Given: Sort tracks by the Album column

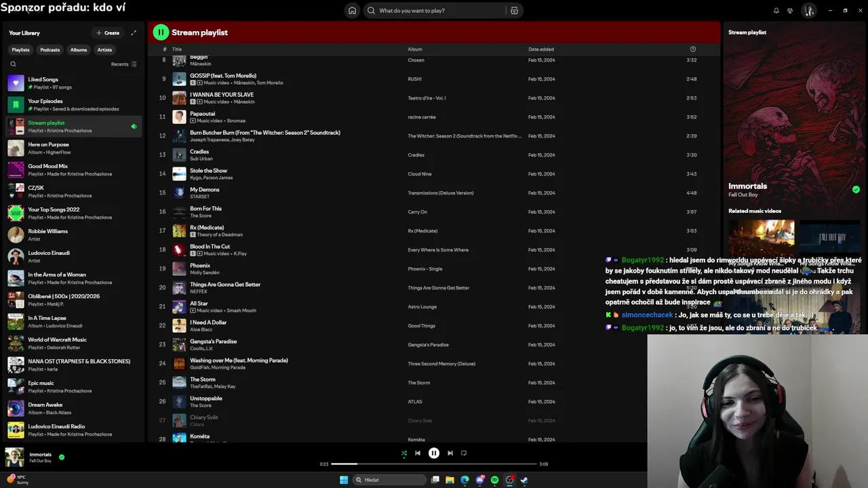Looking at the screenshot, I should (x=415, y=49).
